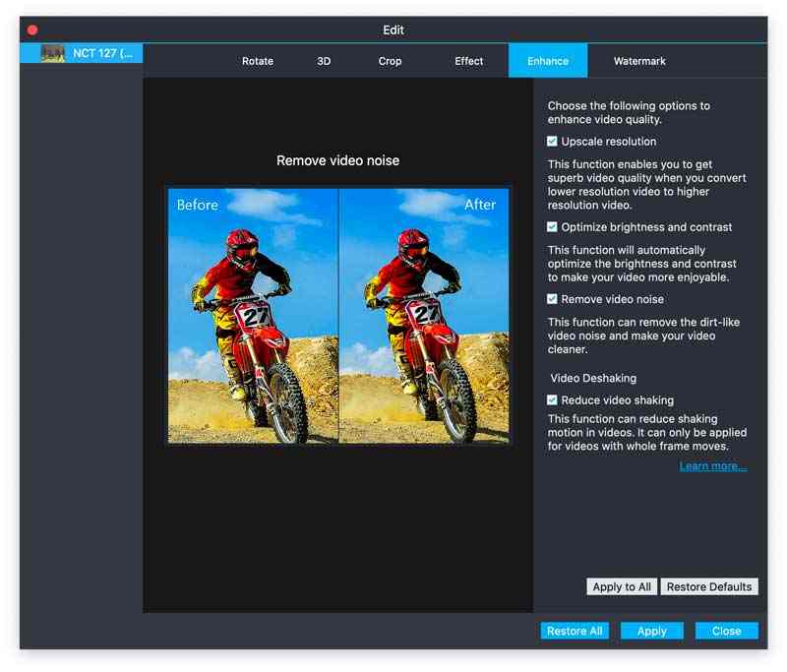This screenshot has width=787, height=672.
Task: Switch to the Watermark tab
Action: click(639, 61)
